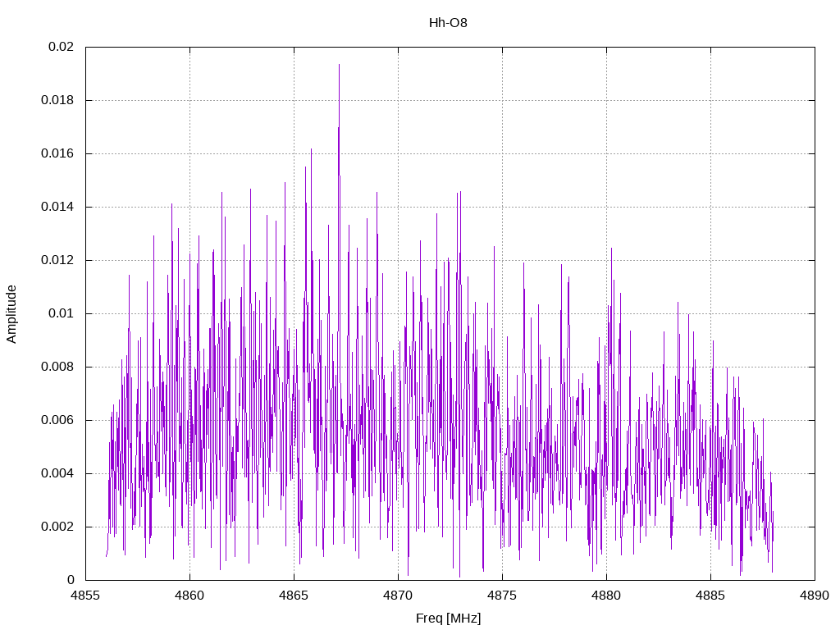The image size is (840, 630).
Task: Click the 4855 x-axis tick label
Action: tap(85, 596)
